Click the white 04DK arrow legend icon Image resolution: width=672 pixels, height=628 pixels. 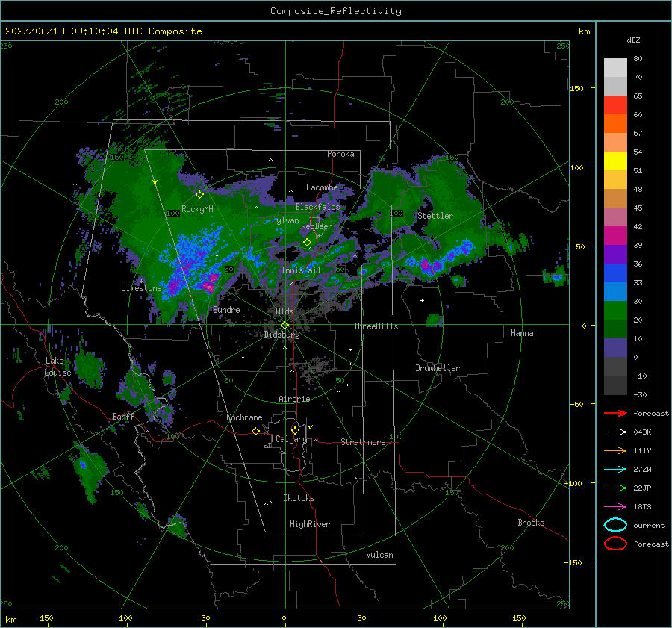[x=615, y=432]
